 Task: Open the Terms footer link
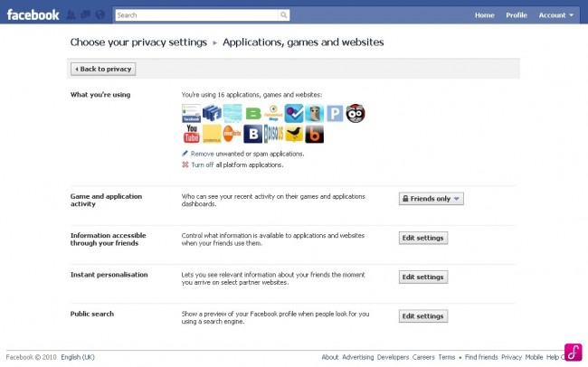click(x=447, y=357)
